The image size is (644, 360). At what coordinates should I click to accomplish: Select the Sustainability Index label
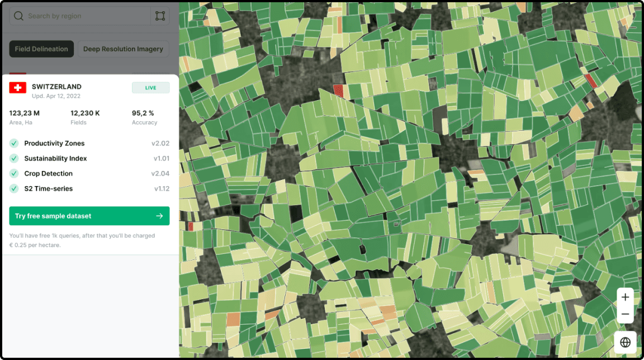[x=55, y=158]
